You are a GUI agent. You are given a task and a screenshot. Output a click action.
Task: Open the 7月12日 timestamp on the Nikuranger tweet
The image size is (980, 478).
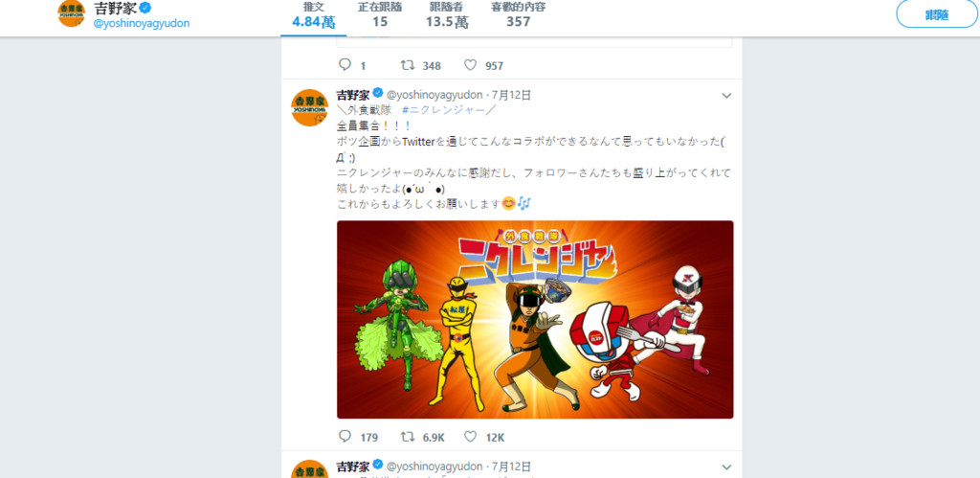coord(511,95)
